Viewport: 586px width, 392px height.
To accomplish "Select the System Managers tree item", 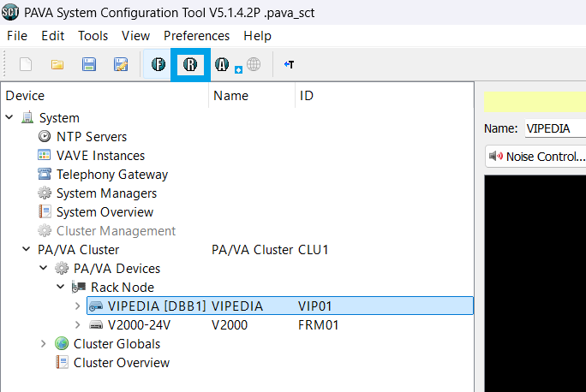I will point(106,193).
